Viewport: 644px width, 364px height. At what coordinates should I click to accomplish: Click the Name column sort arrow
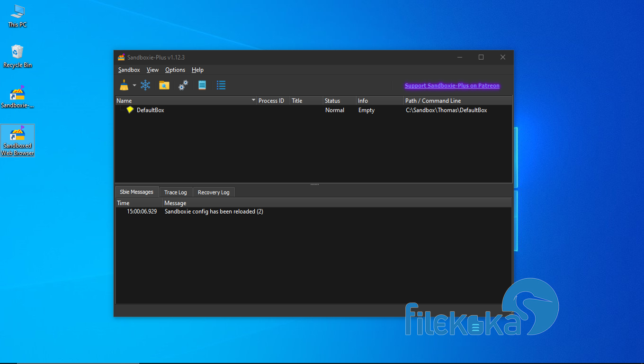point(253,100)
